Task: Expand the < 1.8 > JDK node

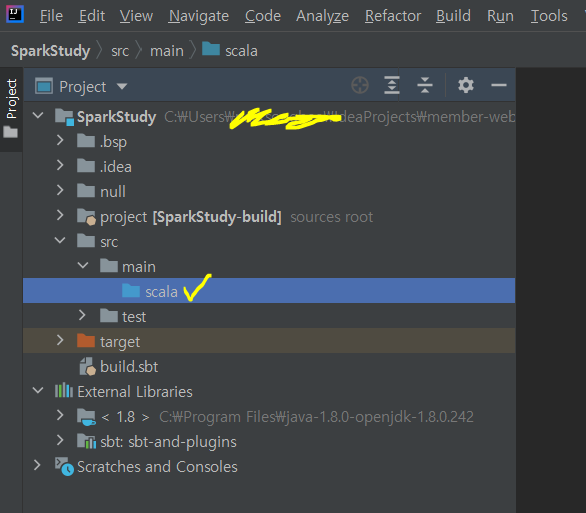Action: coord(60,415)
